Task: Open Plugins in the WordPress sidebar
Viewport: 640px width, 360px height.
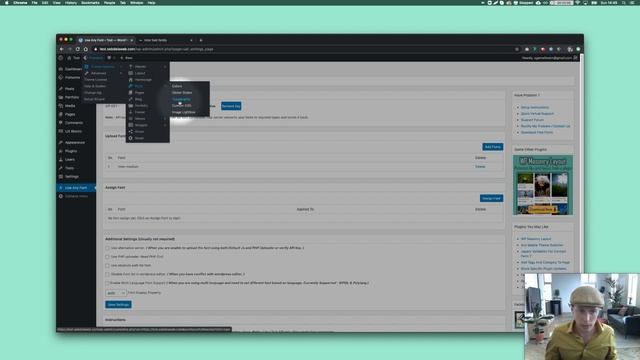Action: [x=71, y=151]
